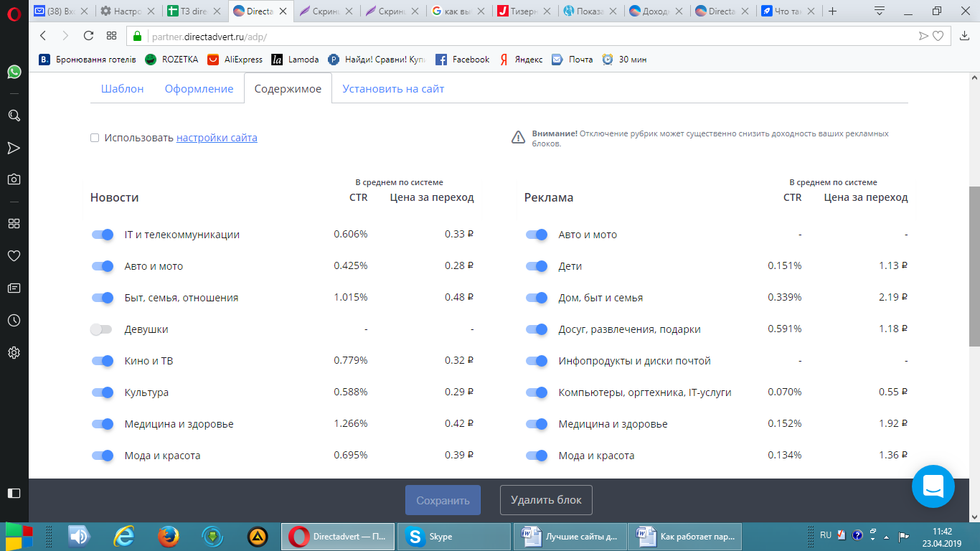Open tab menu dropdown in title bar
Screen dimensions: 980x551
(879, 11)
